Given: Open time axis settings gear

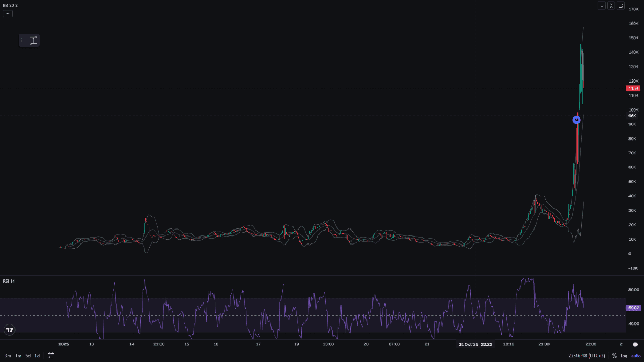Looking at the screenshot, I should pyautogui.click(x=635, y=345).
